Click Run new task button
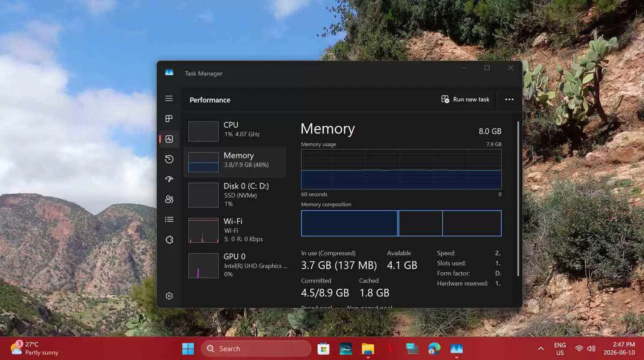 (x=465, y=99)
